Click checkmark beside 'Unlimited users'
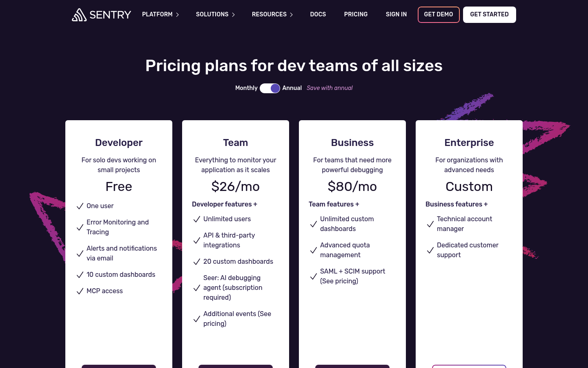The height and width of the screenshot is (368, 588). 197,219
